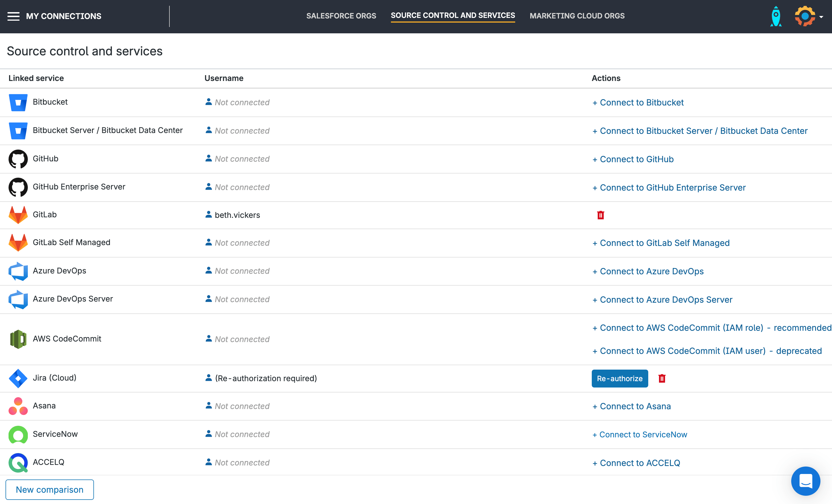Click the New comparison button

pos(50,489)
